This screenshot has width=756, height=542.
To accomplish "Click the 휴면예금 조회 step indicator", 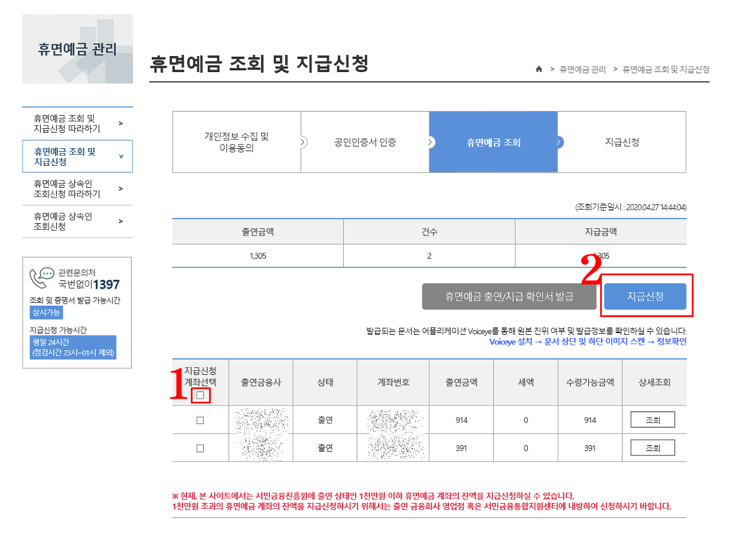I will tap(493, 142).
